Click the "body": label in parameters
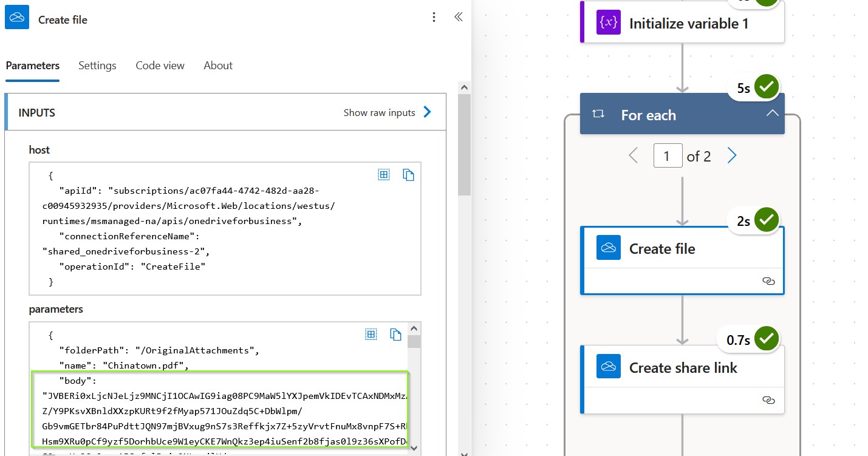This screenshot has height=456, width=868. pyautogui.click(x=78, y=381)
